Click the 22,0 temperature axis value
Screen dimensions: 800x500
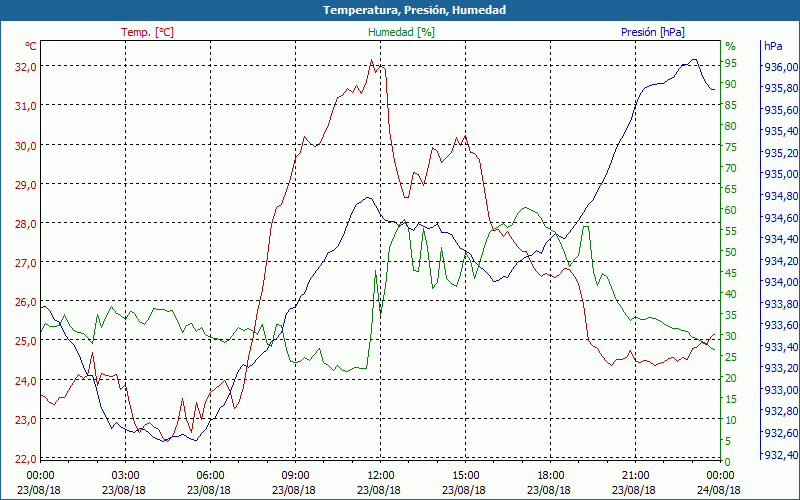tap(27, 459)
